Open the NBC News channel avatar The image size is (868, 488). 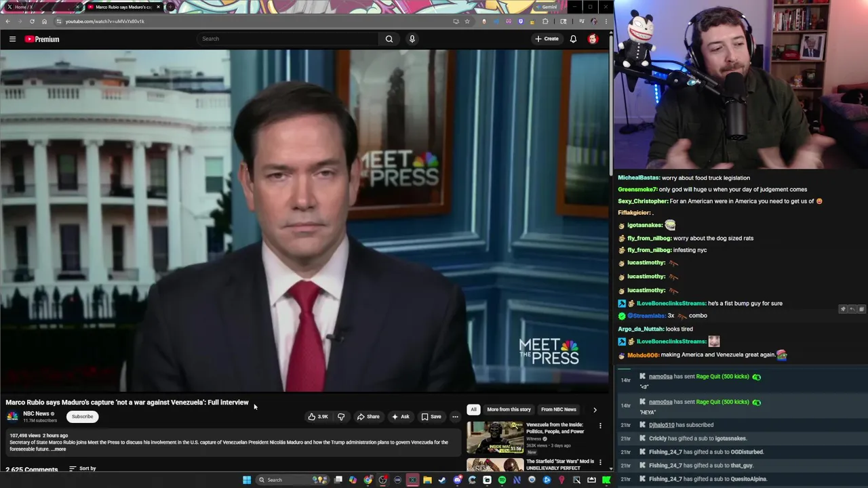pyautogui.click(x=12, y=416)
